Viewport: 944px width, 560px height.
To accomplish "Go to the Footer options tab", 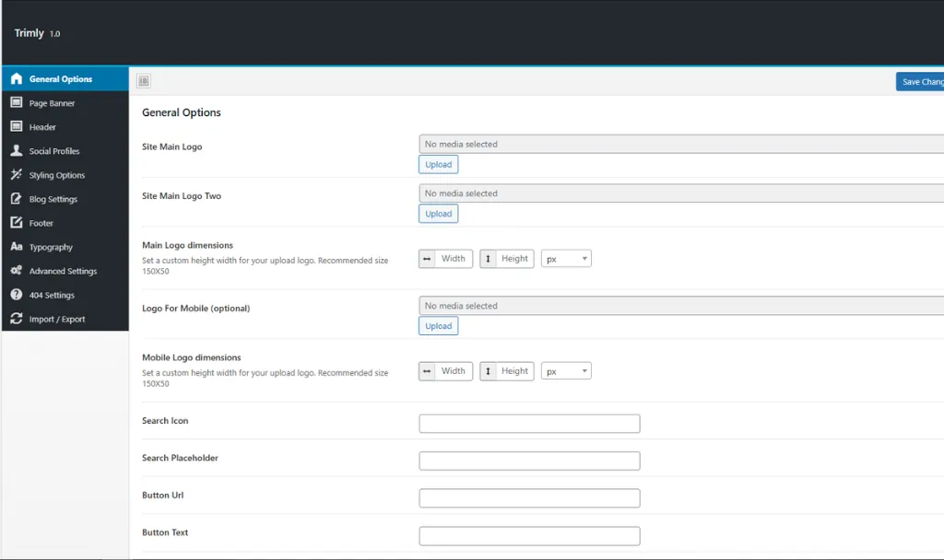I will 41,223.
